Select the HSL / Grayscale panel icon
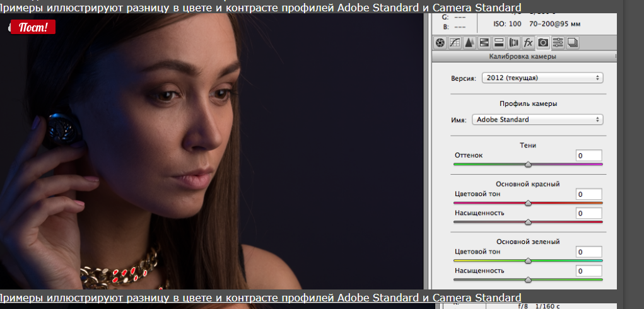This screenshot has height=309, width=644. 484,43
